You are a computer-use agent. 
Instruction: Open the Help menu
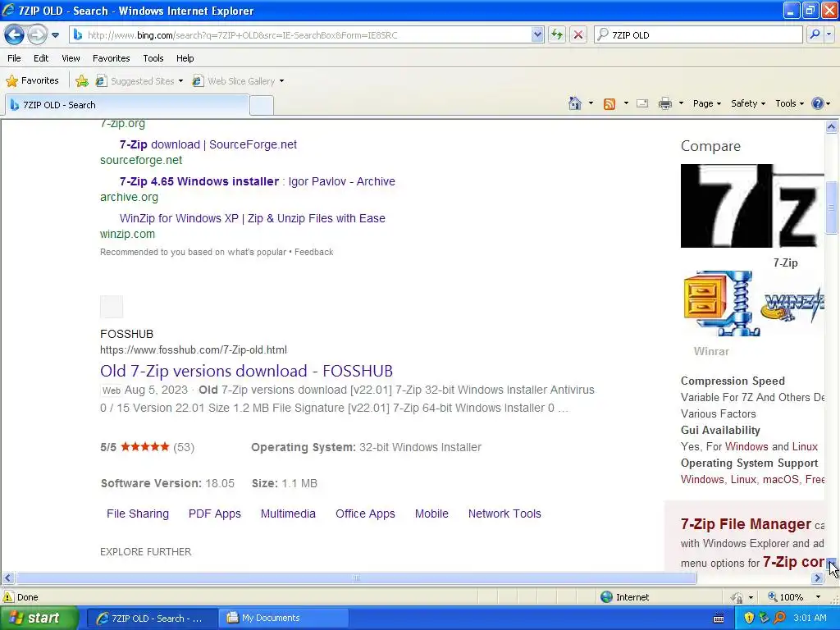point(185,58)
